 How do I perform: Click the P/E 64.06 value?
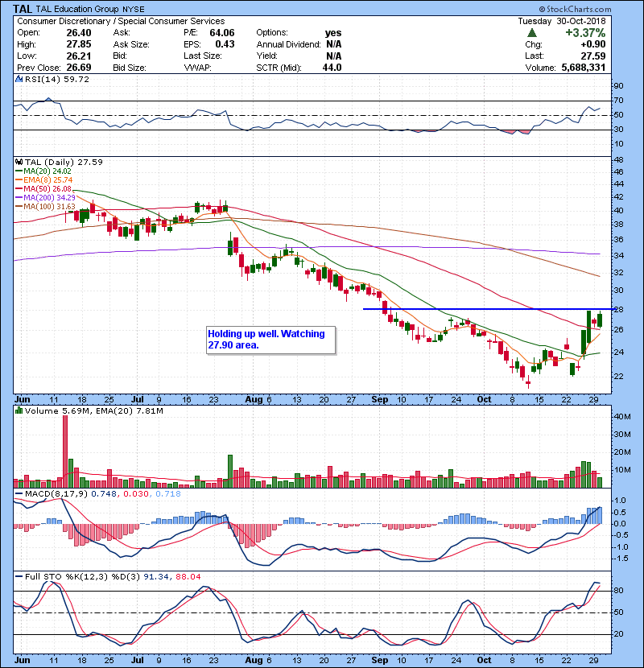pyautogui.click(x=222, y=33)
